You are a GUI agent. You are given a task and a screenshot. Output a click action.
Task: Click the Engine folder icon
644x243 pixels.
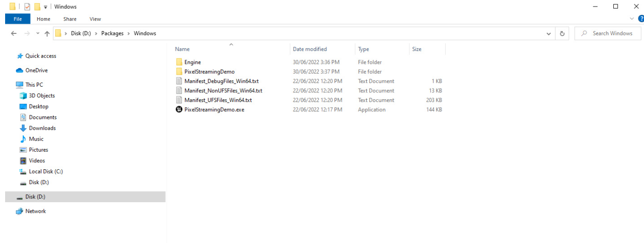179,62
